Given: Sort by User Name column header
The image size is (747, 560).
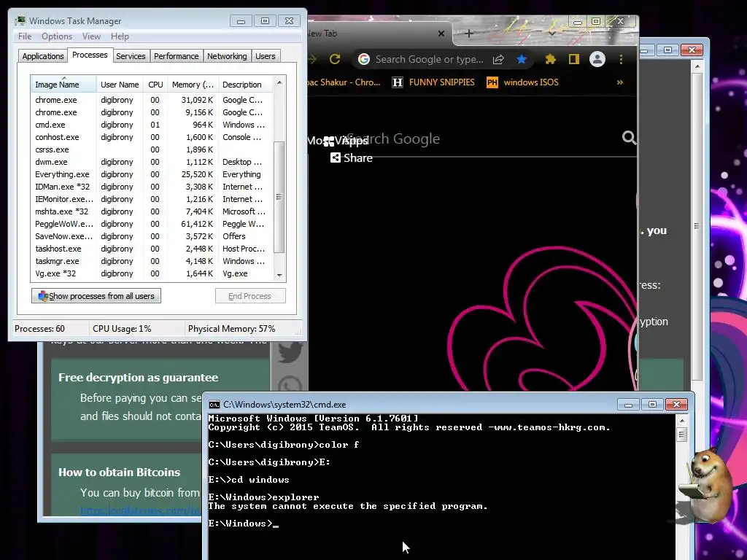Looking at the screenshot, I should point(120,85).
